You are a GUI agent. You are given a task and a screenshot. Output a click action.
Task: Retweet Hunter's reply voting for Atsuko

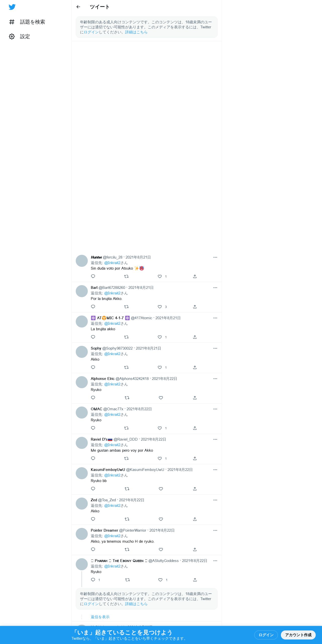(126, 276)
